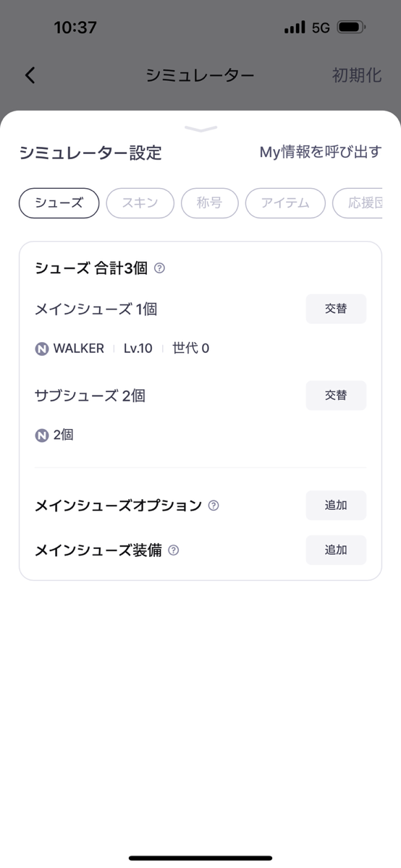Tap the N badge next to WALKER
The height and width of the screenshot is (868, 401).
click(x=42, y=349)
